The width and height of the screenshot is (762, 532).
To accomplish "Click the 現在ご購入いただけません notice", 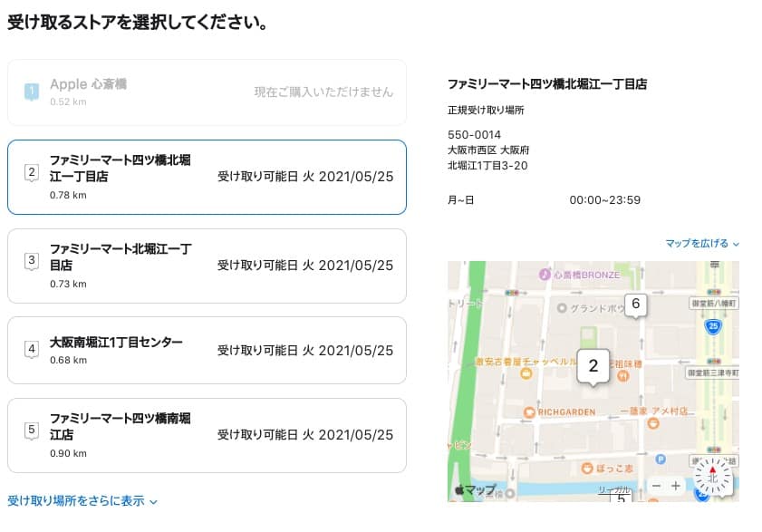I will pos(323,92).
